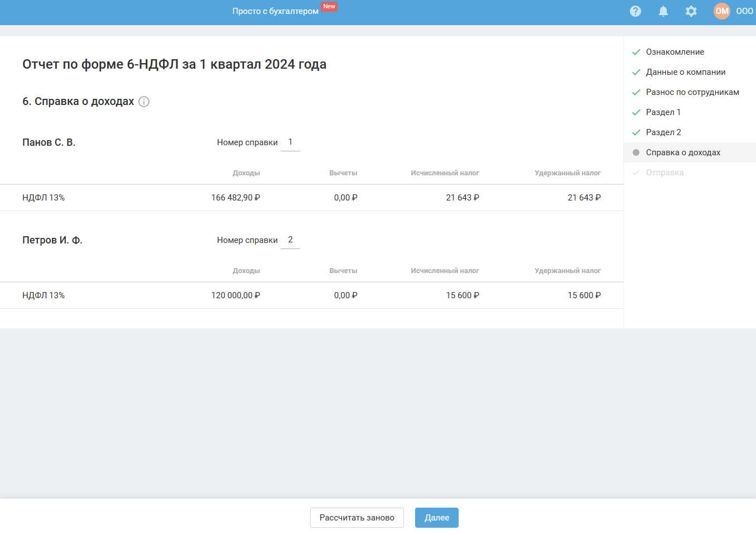Click Удержанный налог header in Петров's table
756x535 pixels.
tap(567, 271)
